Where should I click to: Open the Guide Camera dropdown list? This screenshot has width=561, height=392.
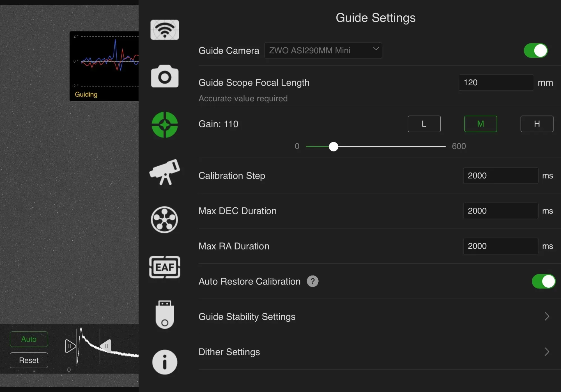click(x=323, y=51)
